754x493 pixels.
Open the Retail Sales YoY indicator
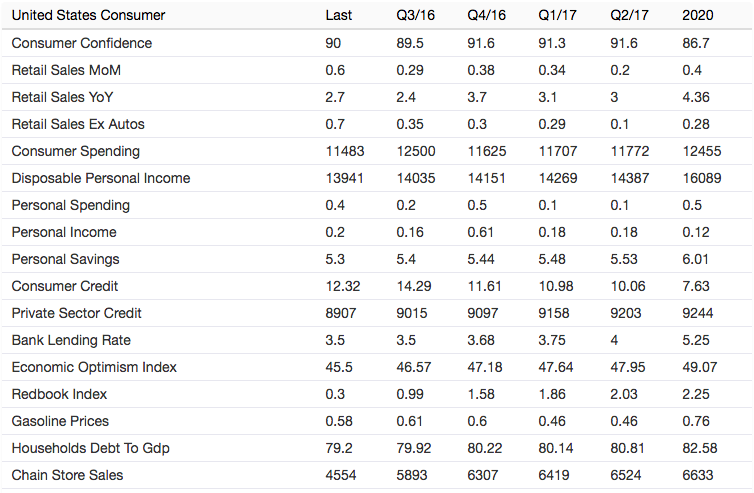point(64,97)
